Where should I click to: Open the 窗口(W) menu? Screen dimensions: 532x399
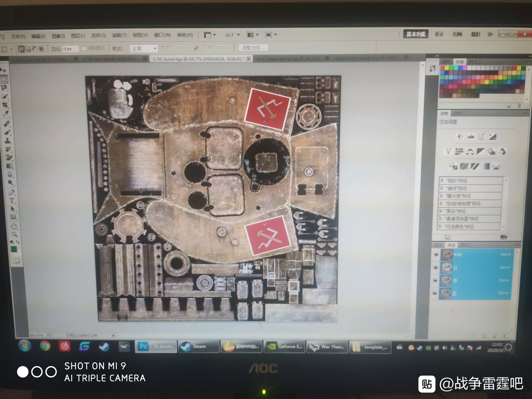(x=162, y=35)
